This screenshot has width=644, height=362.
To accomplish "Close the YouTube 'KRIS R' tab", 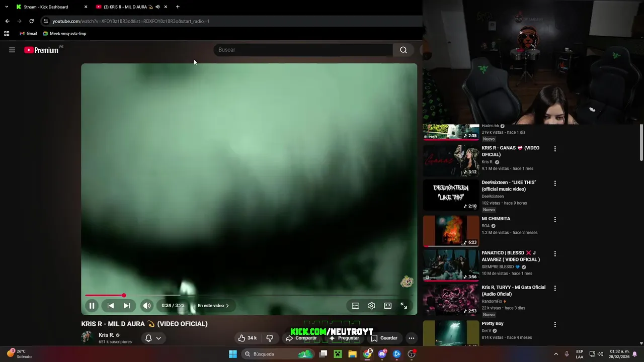I will coord(166,7).
